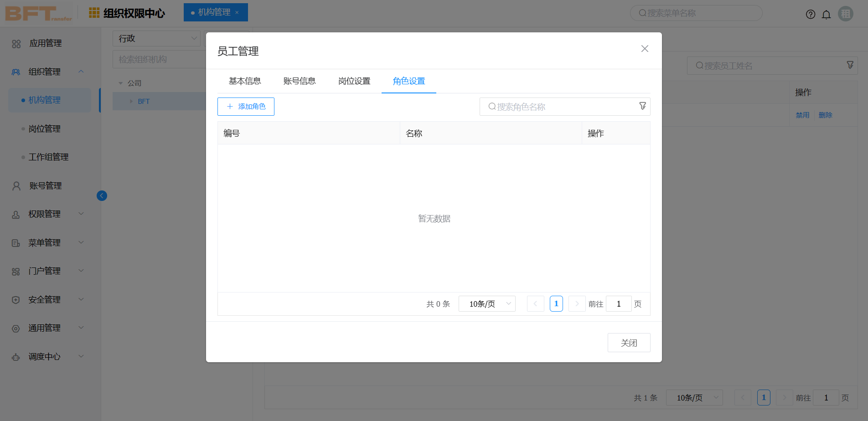Click the help question mark icon
The width and height of the screenshot is (868, 421).
click(x=810, y=14)
